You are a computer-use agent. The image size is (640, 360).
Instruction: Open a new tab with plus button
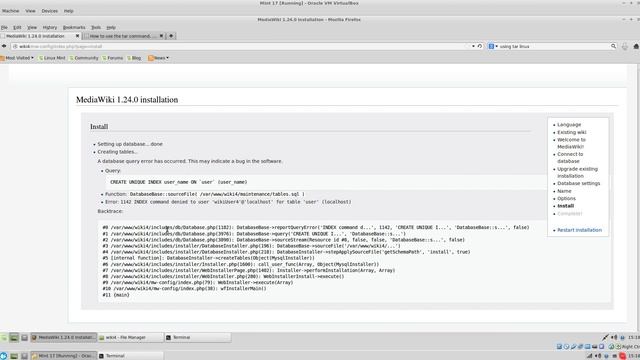pos(171,36)
